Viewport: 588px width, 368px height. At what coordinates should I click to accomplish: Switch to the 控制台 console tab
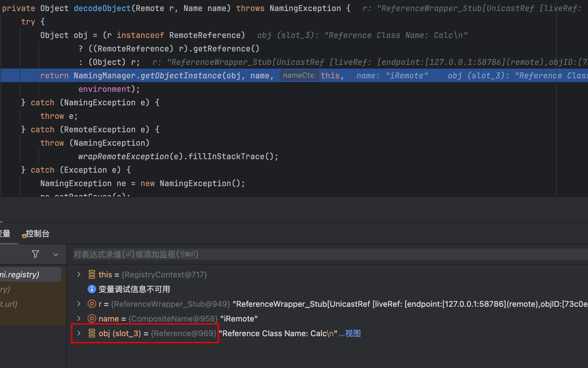tap(37, 234)
